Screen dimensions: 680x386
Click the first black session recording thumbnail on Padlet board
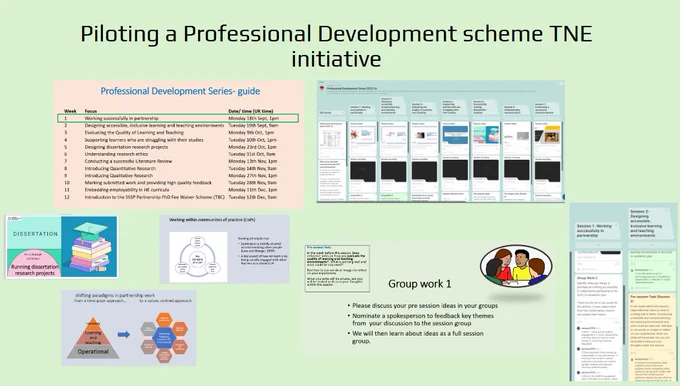(x=363, y=171)
